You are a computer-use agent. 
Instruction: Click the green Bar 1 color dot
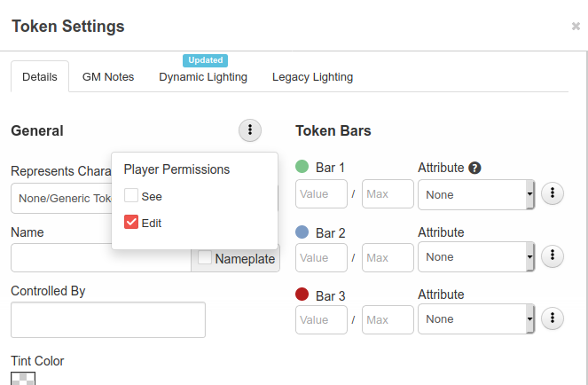pyautogui.click(x=302, y=166)
